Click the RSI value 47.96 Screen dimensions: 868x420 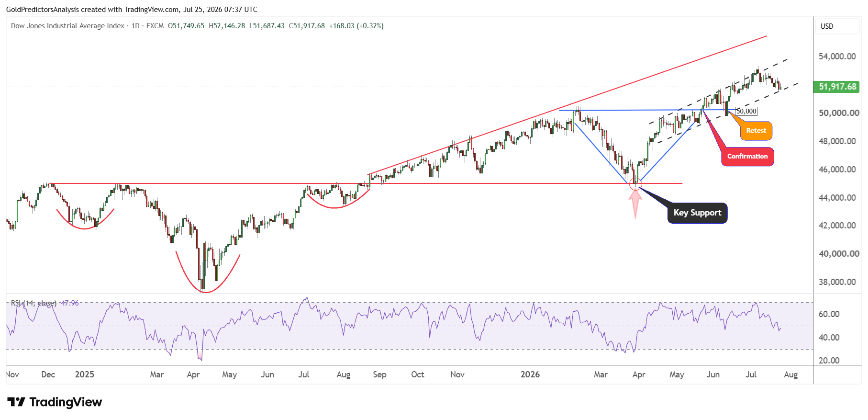[x=70, y=303]
